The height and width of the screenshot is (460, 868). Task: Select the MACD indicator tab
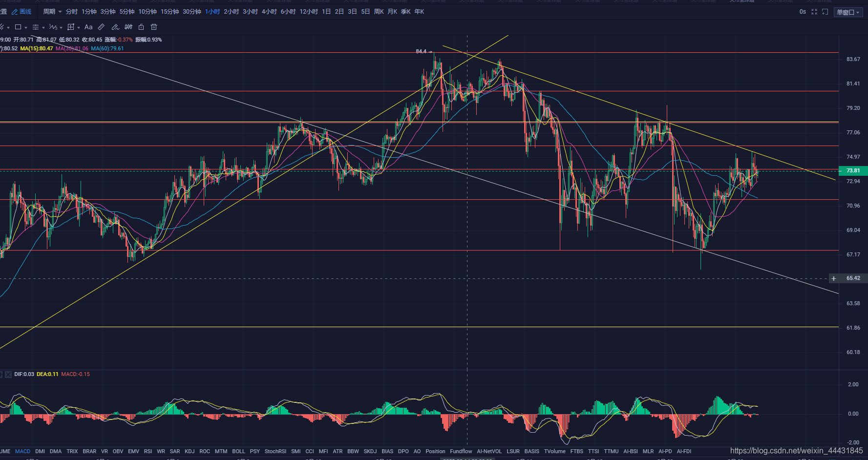click(22, 452)
